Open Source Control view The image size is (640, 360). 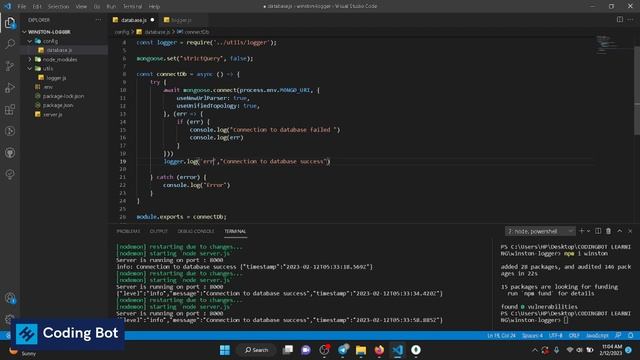click(x=10, y=66)
